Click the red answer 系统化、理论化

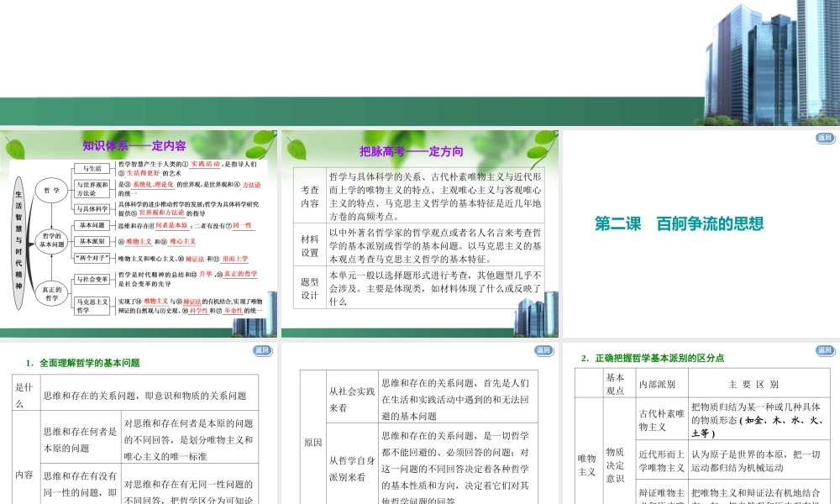(x=153, y=184)
